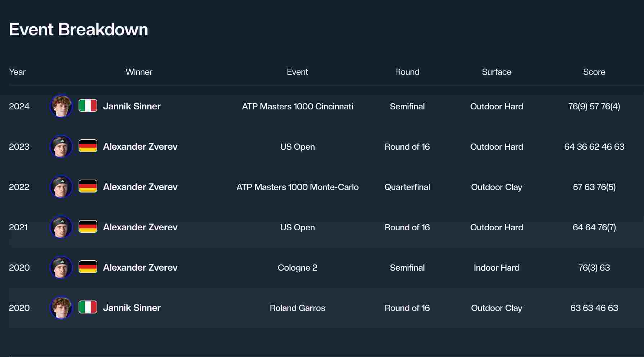Select the US Open event cell in the 2021 row

(297, 227)
